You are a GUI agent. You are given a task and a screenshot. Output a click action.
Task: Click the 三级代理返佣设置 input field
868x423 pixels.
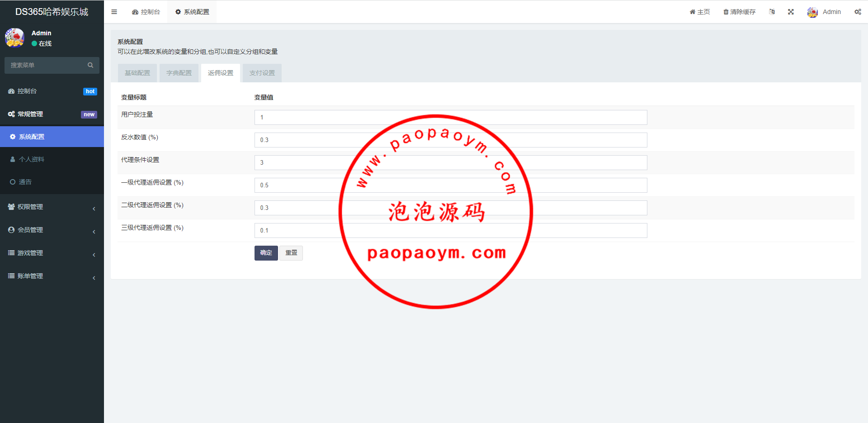[x=451, y=230]
